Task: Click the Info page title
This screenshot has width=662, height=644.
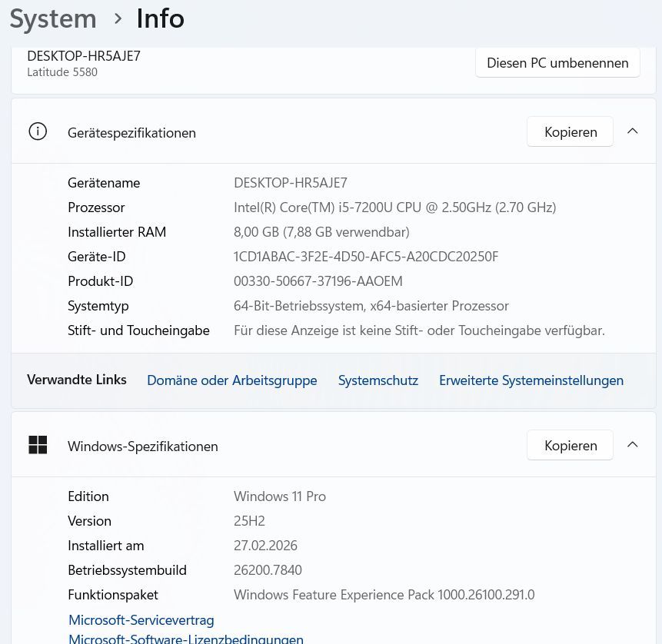Action: click(x=160, y=18)
